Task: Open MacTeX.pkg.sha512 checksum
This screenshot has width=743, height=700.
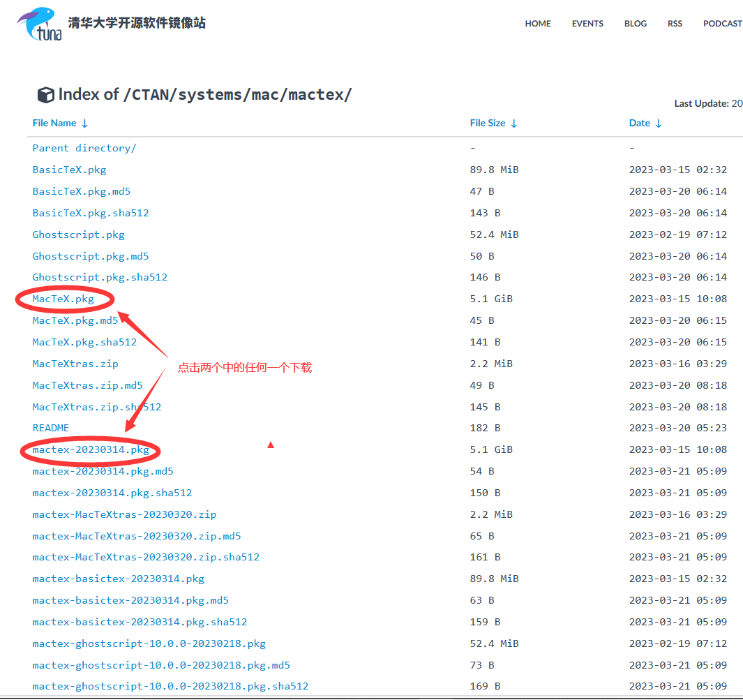Action: click(x=84, y=342)
